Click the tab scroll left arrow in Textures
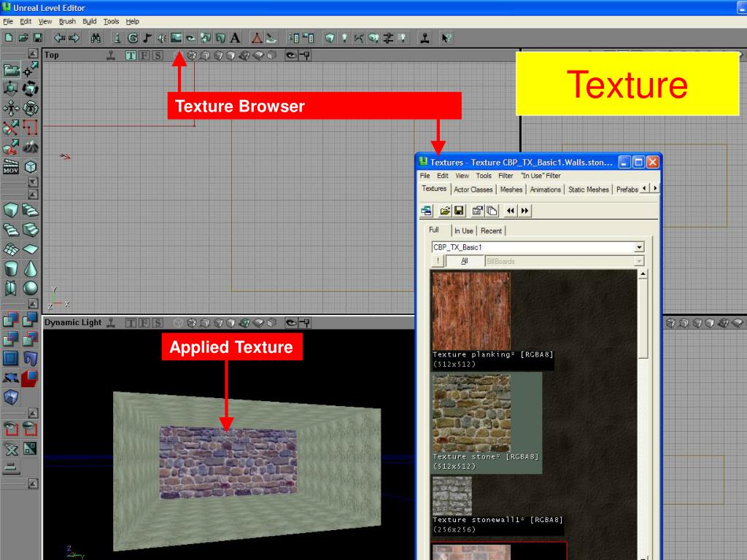This screenshot has width=747, height=560. (x=645, y=189)
